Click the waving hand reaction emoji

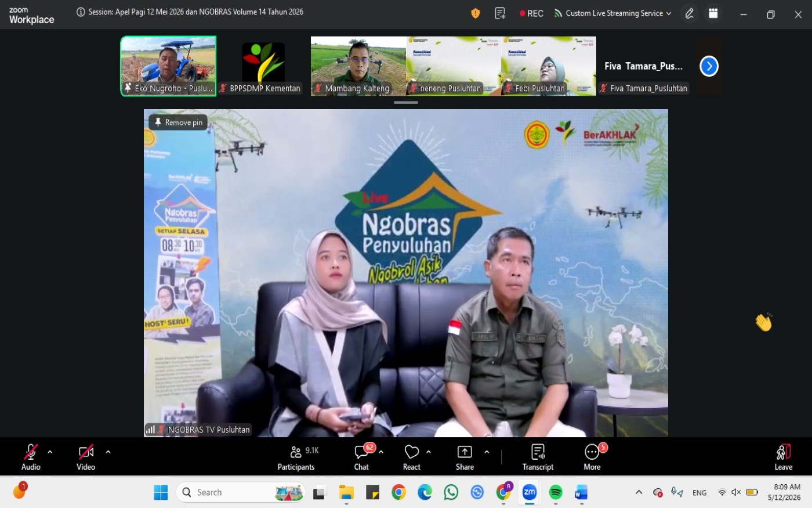tap(764, 322)
